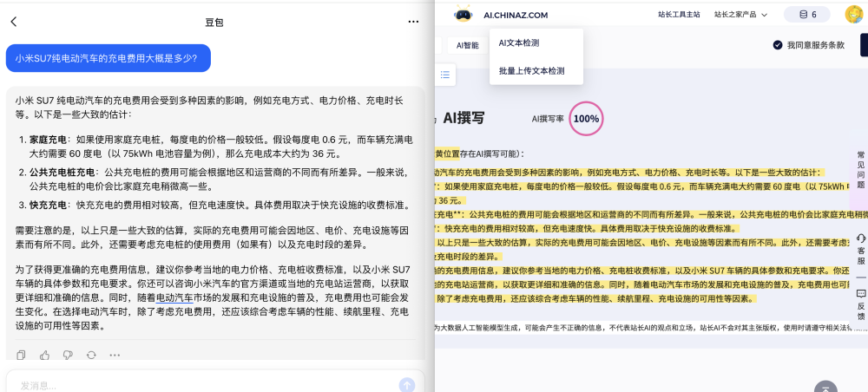868x392 pixels.
Task: Click the 我同意服务条款 label text
Action: click(x=816, y=45)
